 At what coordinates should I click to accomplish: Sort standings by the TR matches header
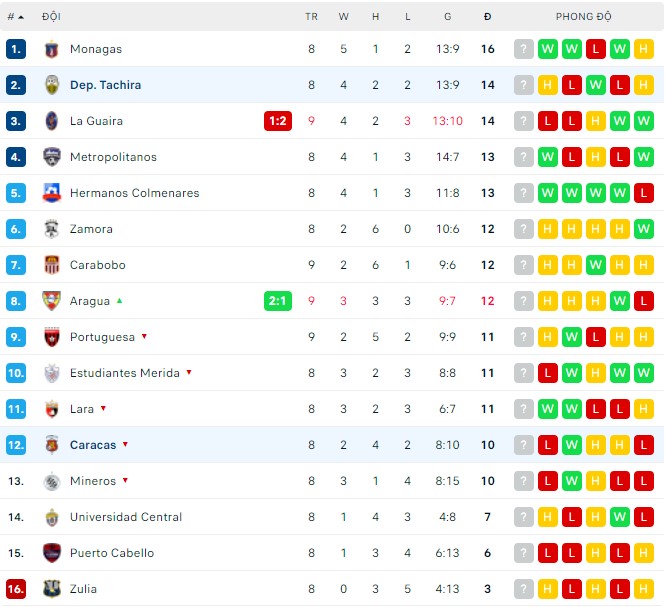pos(311,17)
